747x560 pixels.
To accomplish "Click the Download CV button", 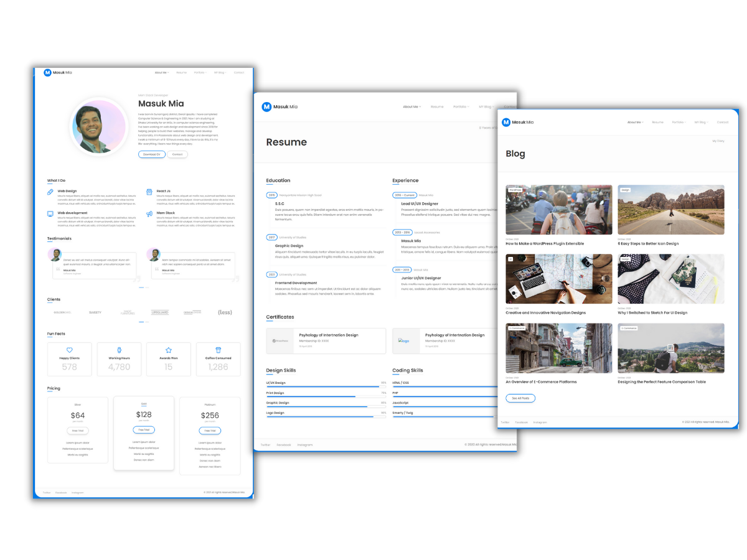I will pyautogui.click(x=152, y=154).
